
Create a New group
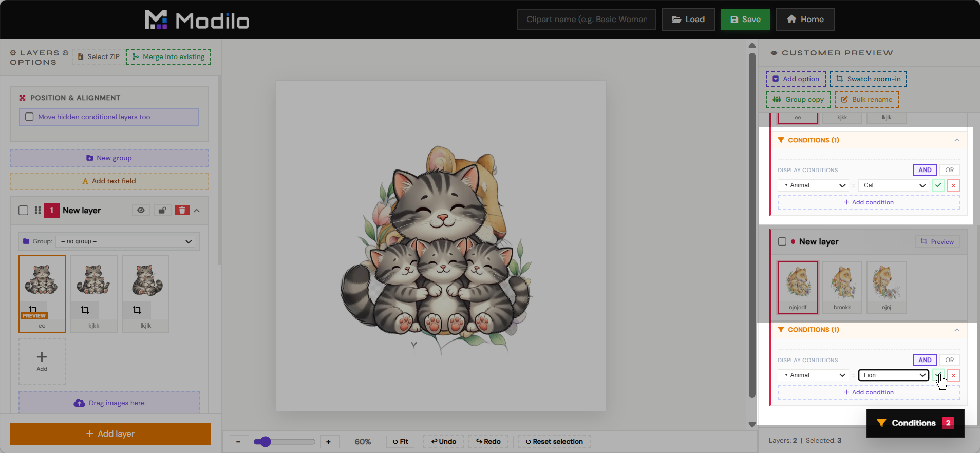[109, 158]
